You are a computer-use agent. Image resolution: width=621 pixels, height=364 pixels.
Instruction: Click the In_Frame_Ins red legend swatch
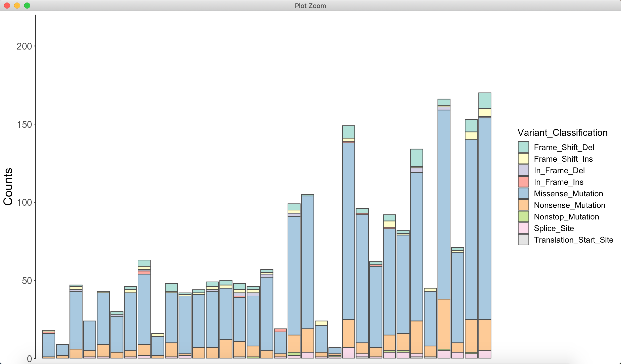[523, 182]
